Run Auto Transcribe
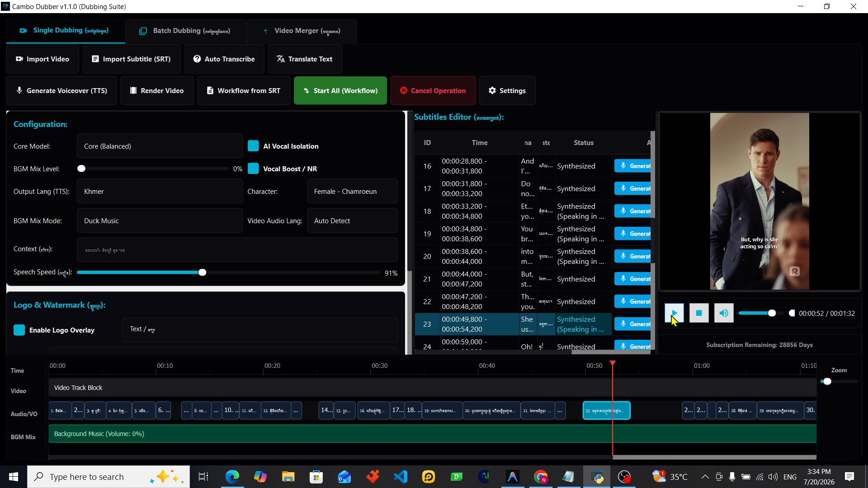The image size is (868, 488). coord(224,59)
